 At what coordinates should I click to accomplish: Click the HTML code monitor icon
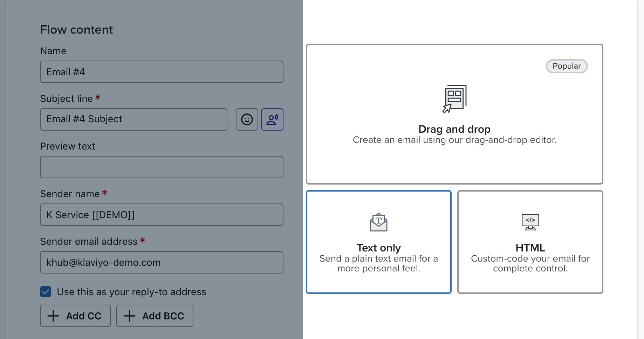tap(530, 222)
